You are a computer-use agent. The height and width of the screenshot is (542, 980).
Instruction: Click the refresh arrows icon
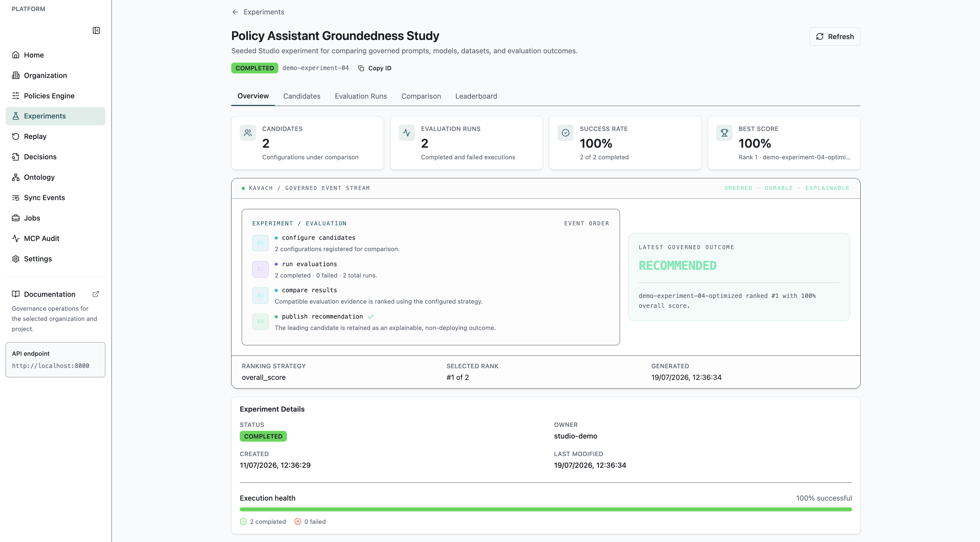[820, 37]
